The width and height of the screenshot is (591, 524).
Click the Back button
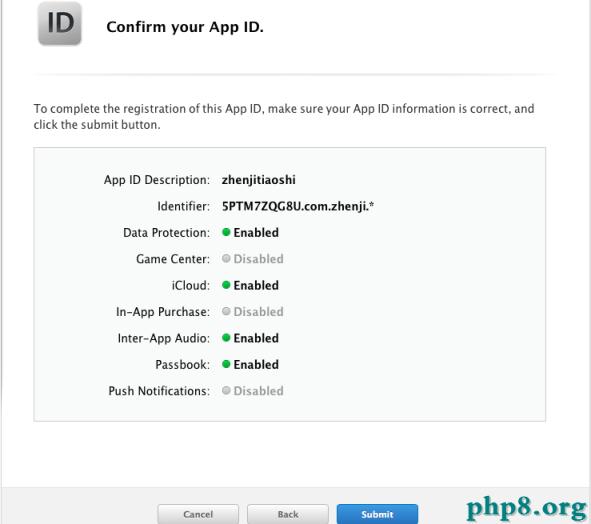pyautogui.click(x=288, y=514)
